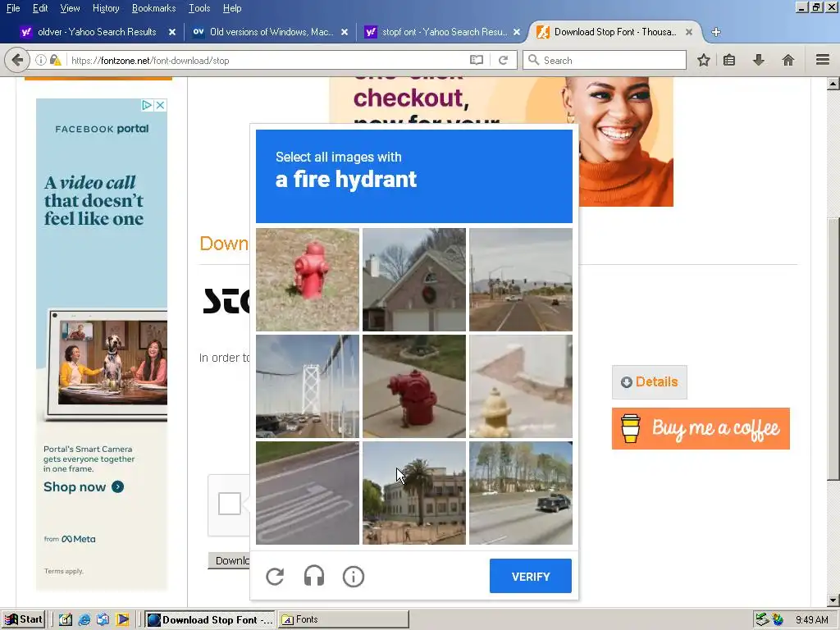
Task: Open the Windows Start button
Action: click(x=23, y=619)
